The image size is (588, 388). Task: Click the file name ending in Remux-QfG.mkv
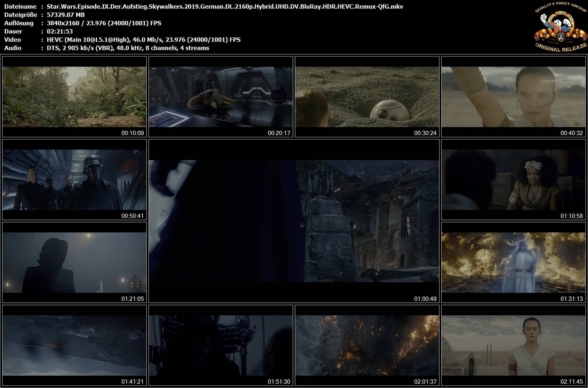[225, 6]
